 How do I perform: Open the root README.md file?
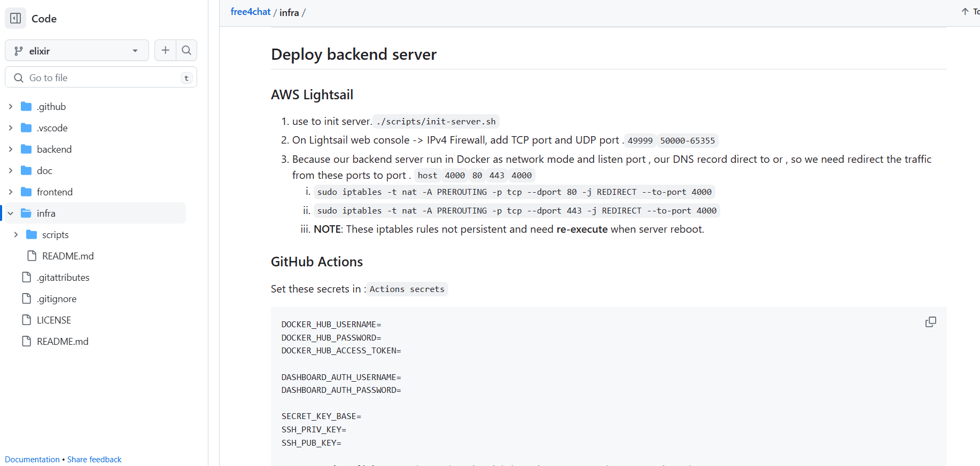(63, 341)
